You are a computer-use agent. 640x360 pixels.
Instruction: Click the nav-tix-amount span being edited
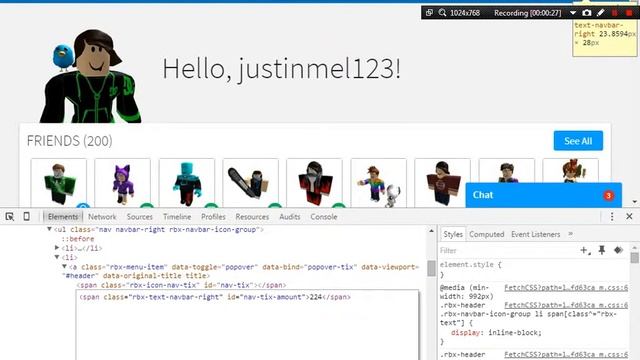[x=215, y=297]
